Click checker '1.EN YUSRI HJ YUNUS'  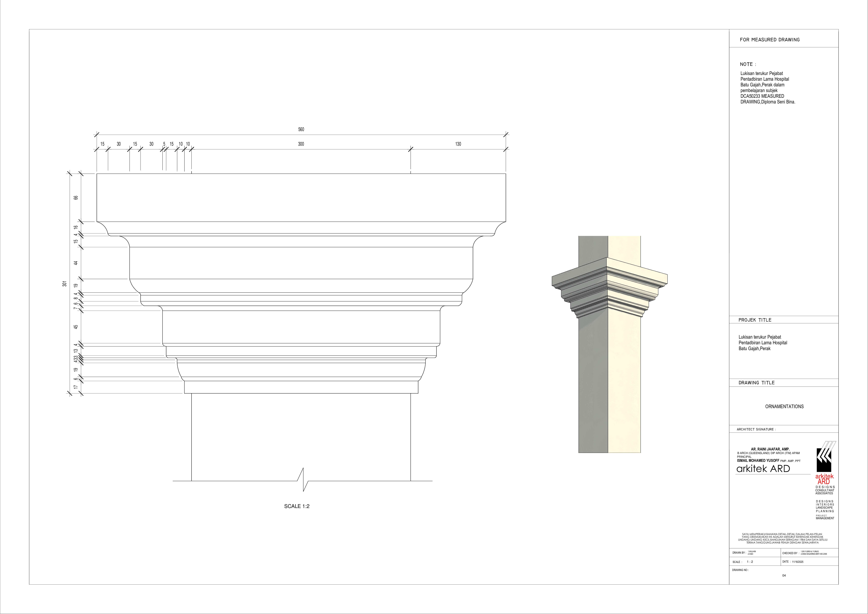click(x=810, y=552)
